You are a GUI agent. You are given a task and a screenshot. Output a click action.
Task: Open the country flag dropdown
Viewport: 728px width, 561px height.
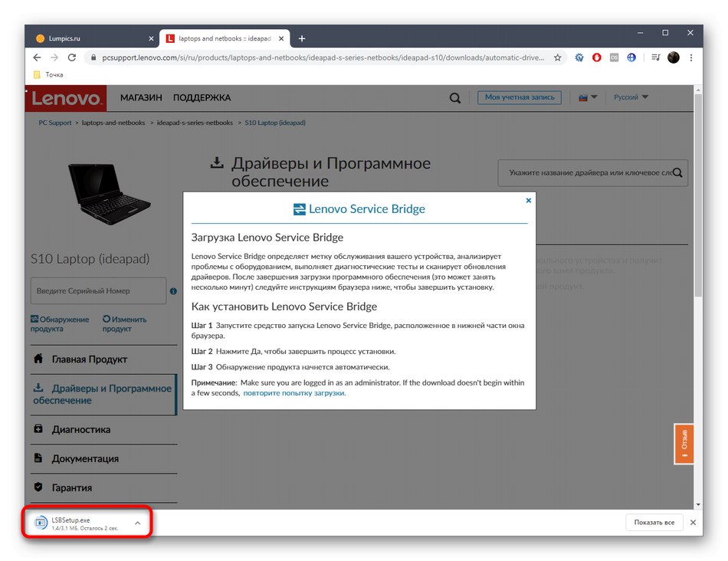coord(588,97)
